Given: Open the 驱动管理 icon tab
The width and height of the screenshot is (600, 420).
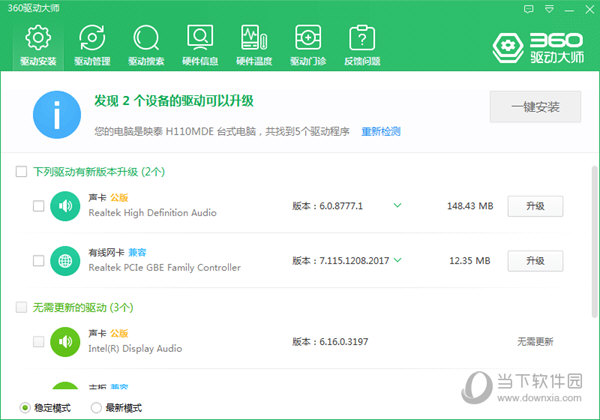Looking at the screenshot, I should point(92,45).
